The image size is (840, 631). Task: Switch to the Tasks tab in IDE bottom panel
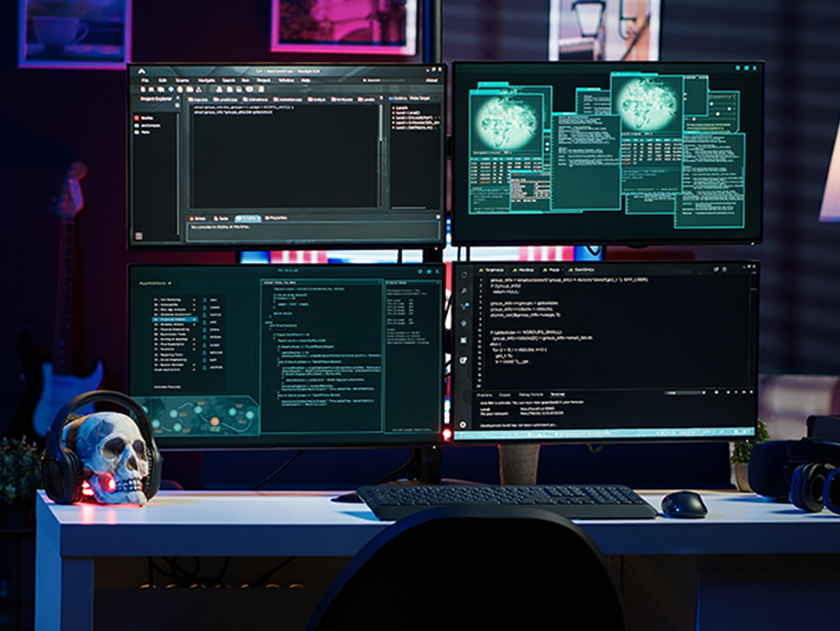[x=221, y=218]
